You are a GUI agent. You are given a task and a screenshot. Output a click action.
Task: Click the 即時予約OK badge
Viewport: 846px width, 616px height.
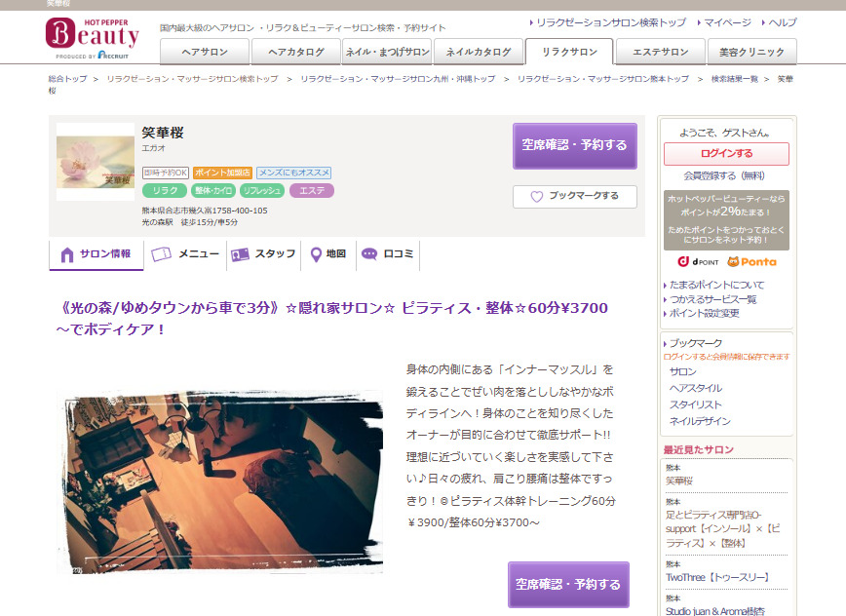(166, 173)
